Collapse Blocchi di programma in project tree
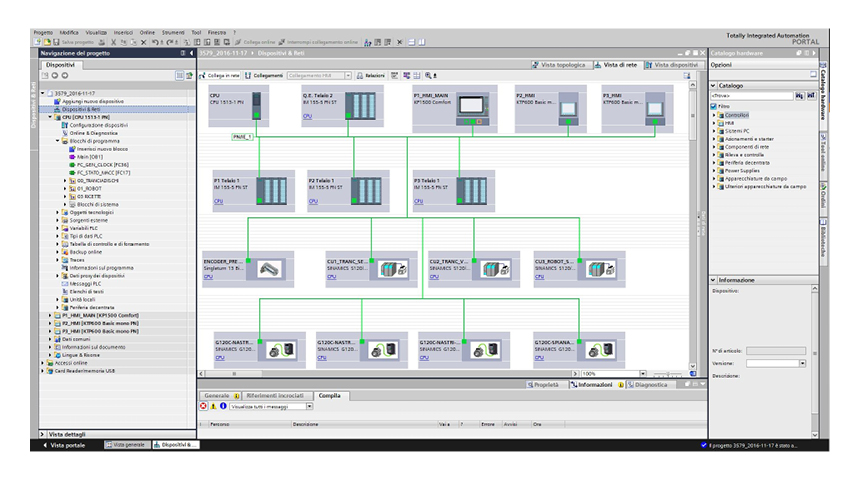This screenshot has height=480, width=860. tap(58, 141)
